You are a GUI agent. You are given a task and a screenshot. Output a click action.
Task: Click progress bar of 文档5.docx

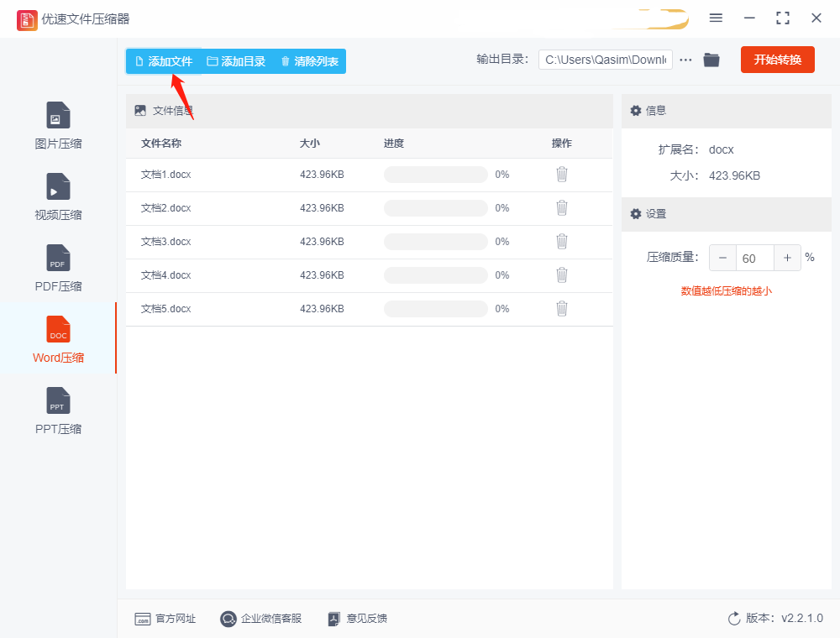[x=435, y=309]
